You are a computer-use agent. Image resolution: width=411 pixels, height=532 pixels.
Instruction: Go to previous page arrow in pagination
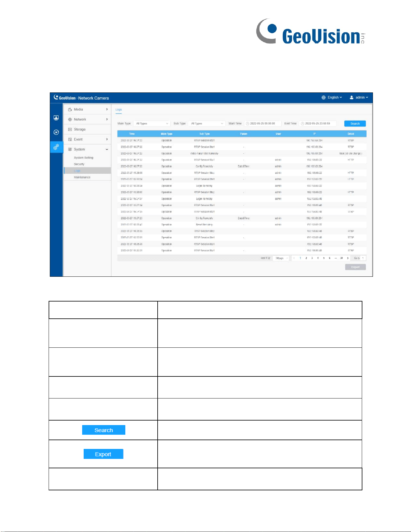point(294,258)
